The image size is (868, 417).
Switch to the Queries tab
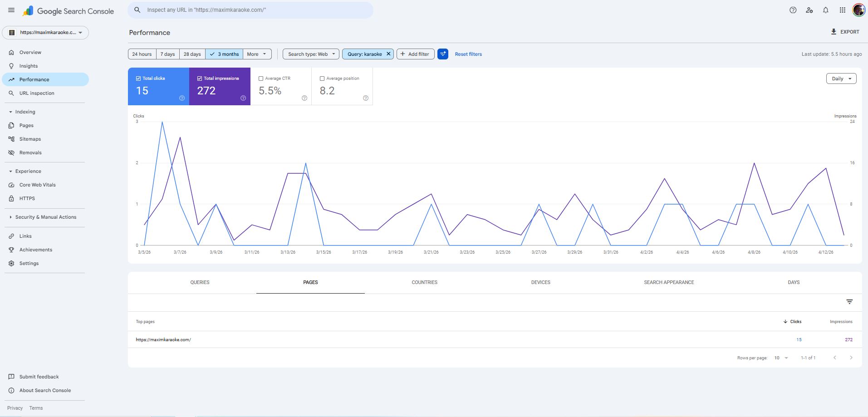pyautogui.click(x=200, y=282)
